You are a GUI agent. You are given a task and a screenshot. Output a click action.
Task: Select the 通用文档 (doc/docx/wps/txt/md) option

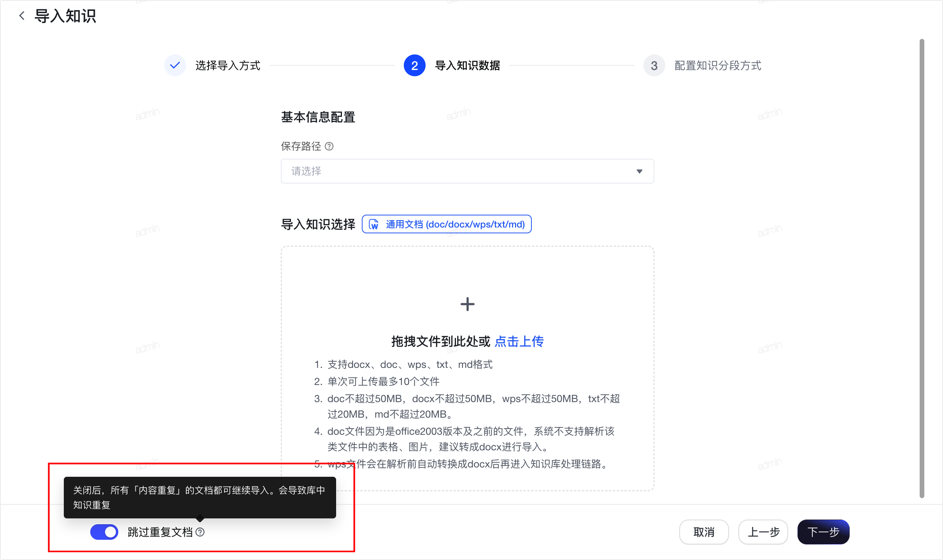coord(447,224)
